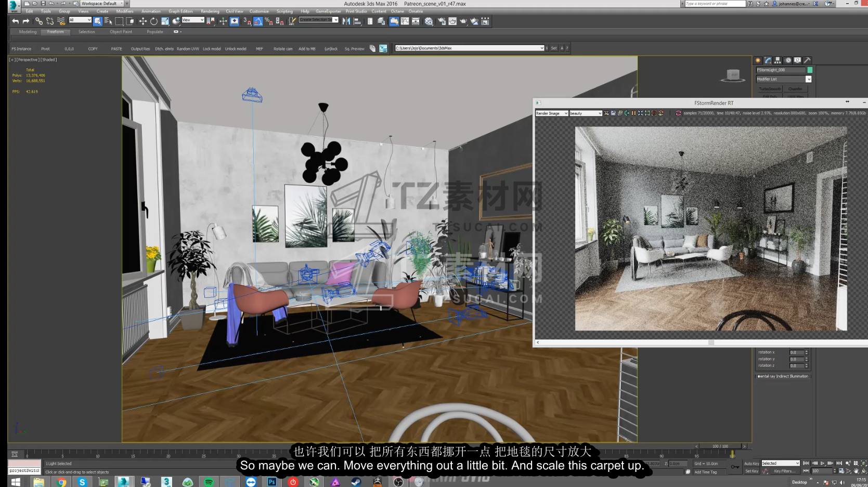Screen dimensions: 868x487
Task: Open the Scripting menu
Action: 284,11
